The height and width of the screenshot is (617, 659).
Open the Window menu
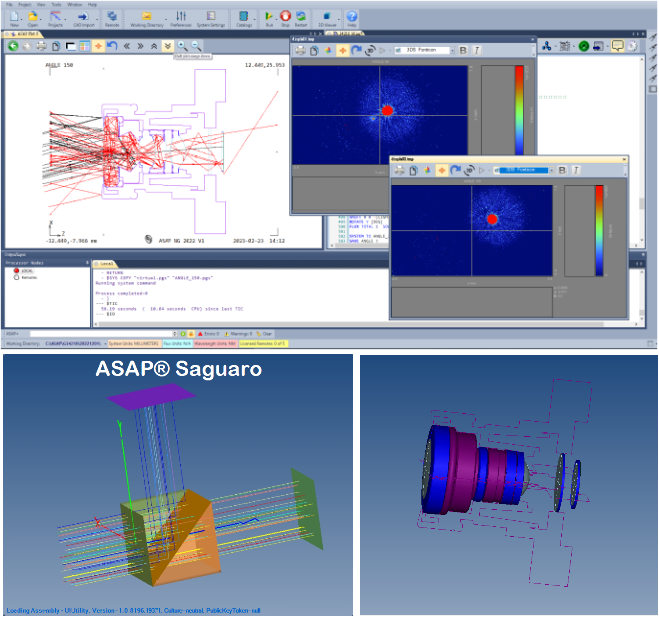coord(74,5)
